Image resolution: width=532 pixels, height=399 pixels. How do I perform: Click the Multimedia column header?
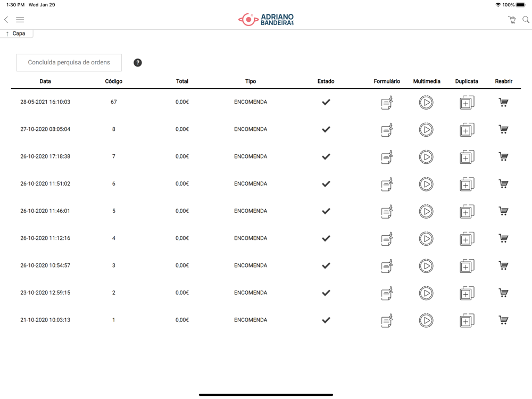pyautogui.click(x=427, y=81)
